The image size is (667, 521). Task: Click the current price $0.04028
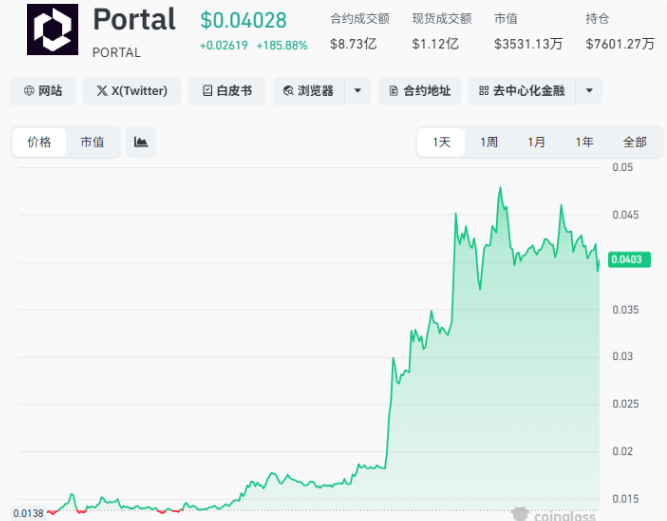click(x=244, y=20)
